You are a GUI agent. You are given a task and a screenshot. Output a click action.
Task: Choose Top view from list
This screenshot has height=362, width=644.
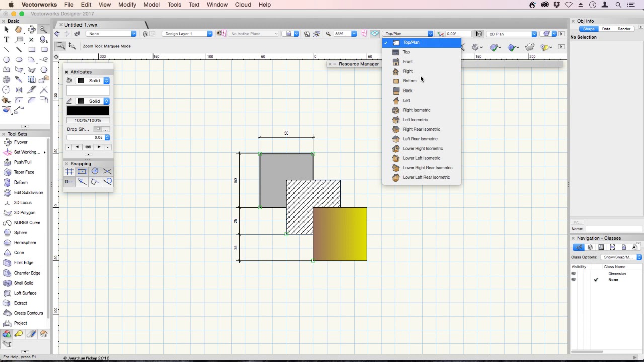[406, 52]
